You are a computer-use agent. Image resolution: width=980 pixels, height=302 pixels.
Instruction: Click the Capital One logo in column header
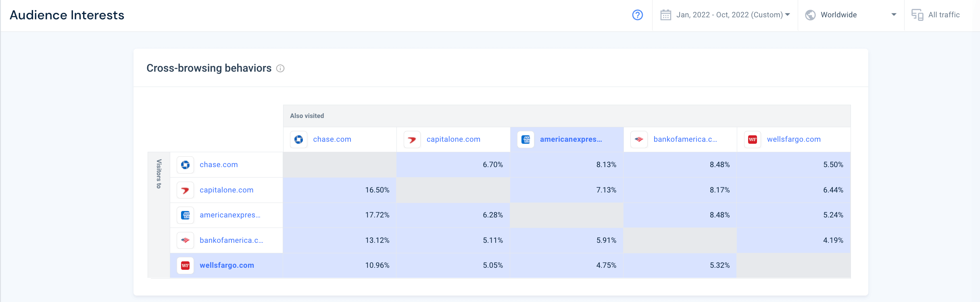(x=412, y=139)
